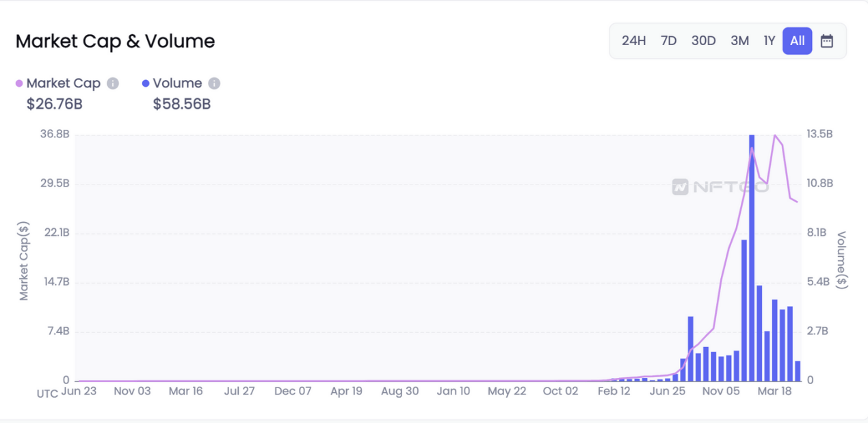
Task: Choose the 1Y time range
Action: (x=770, y=41)
